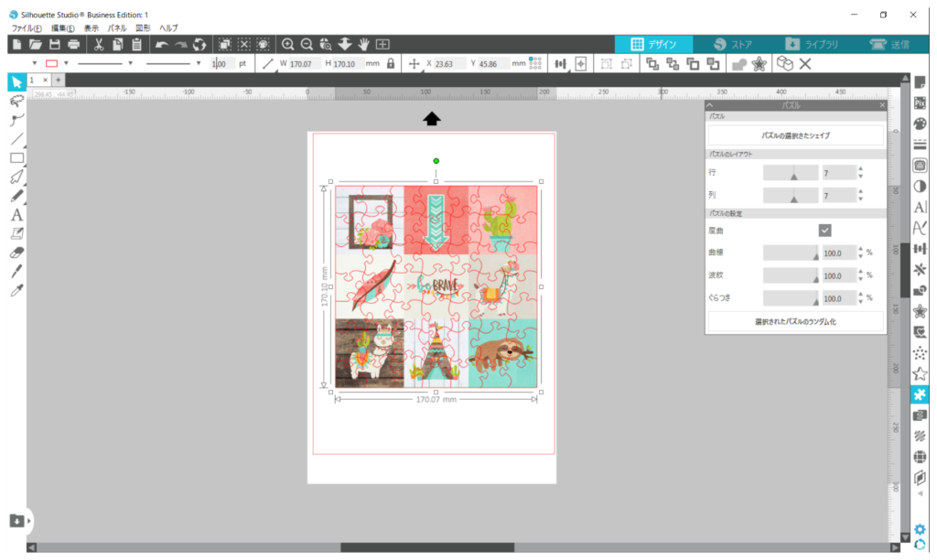Screen dimensions: 937x560
Task: Cut selection with the scissors icon
Action: coord(99,44)
